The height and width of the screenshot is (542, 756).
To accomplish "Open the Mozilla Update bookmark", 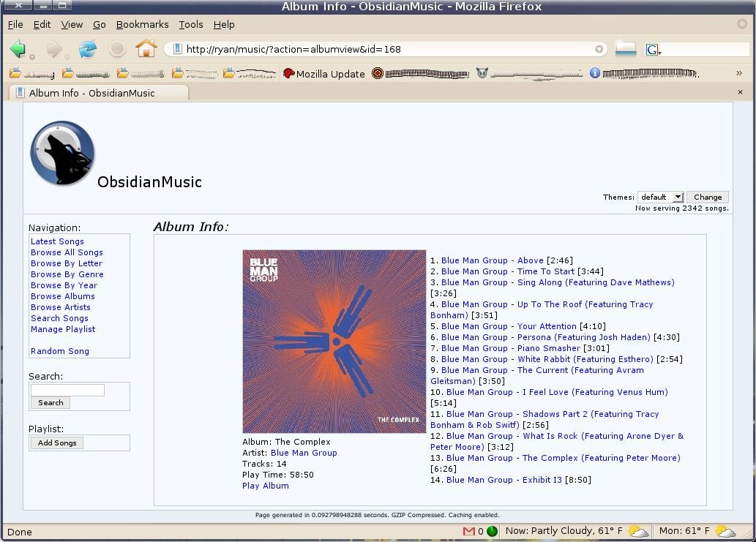I will 324,74.
